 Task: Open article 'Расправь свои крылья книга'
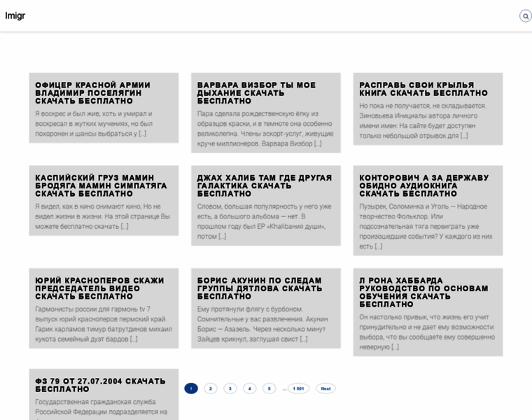pos(423,89)
